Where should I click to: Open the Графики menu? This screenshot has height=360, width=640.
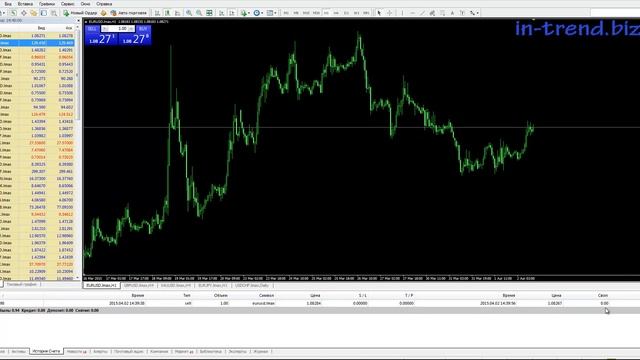point(47,4)
